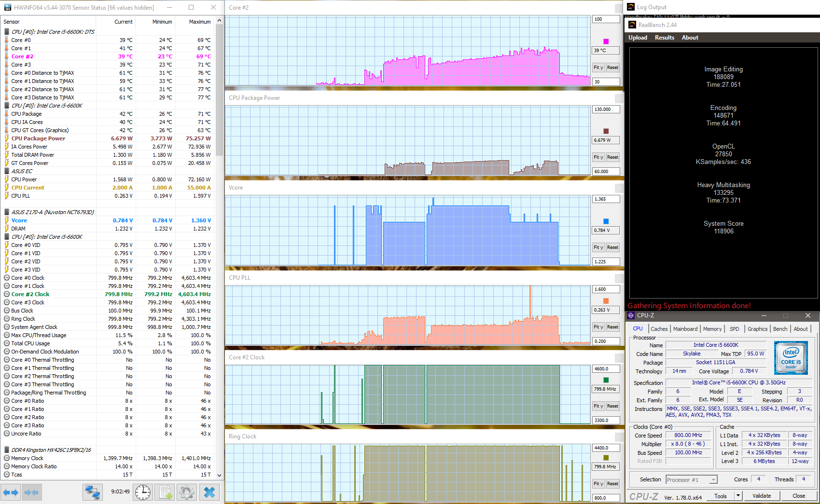This screenshot has height=504, width=820.
Task: Click the Core #2 graph maximum field showing 100
Action: pyautogui.click(x=606, y=19)
